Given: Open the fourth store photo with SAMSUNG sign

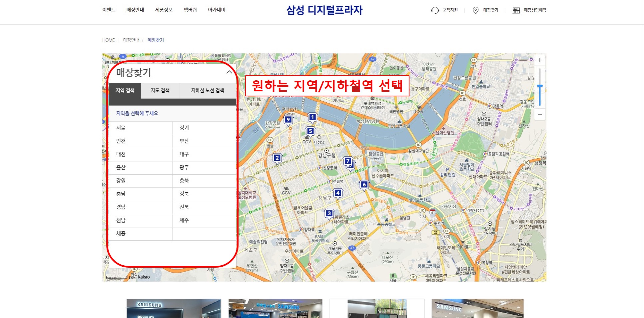Looking at the screenshot, I should point(477,308).
